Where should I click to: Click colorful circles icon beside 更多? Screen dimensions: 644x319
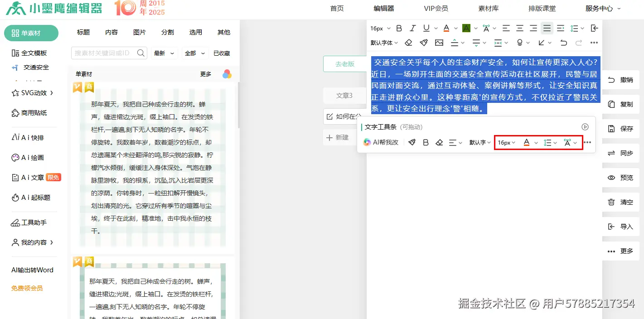pyautogui.click(x=227, y=74)
